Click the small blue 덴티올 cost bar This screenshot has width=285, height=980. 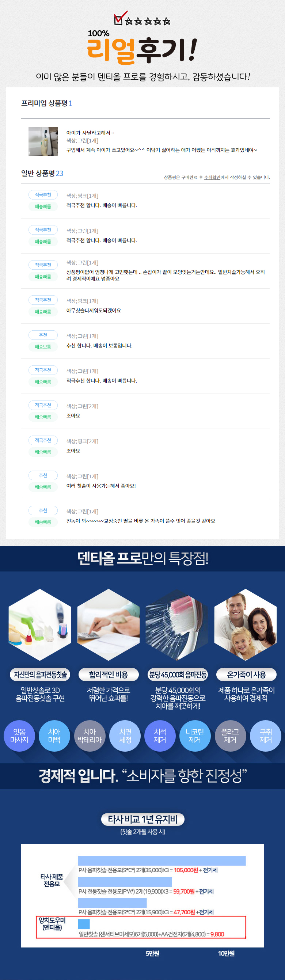(84, 924)
